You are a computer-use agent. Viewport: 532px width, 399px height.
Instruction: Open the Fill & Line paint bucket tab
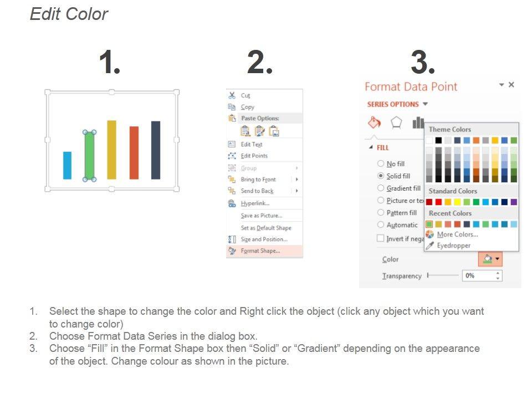pyautogui.click(x=375, y=122)
